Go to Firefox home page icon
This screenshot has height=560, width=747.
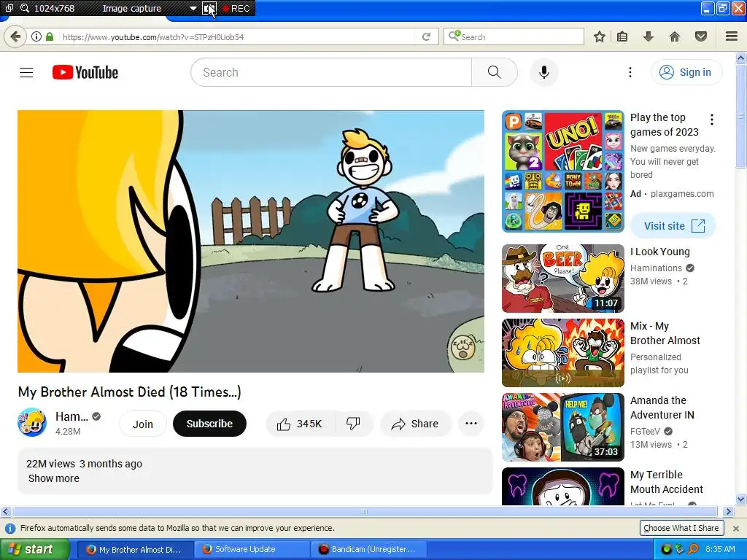pos(675,36)
